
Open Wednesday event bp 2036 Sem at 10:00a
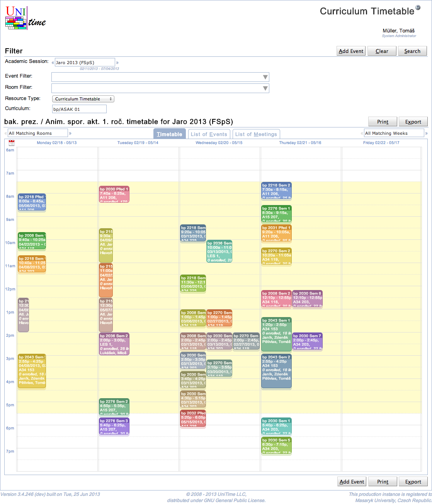pos(219,251)
